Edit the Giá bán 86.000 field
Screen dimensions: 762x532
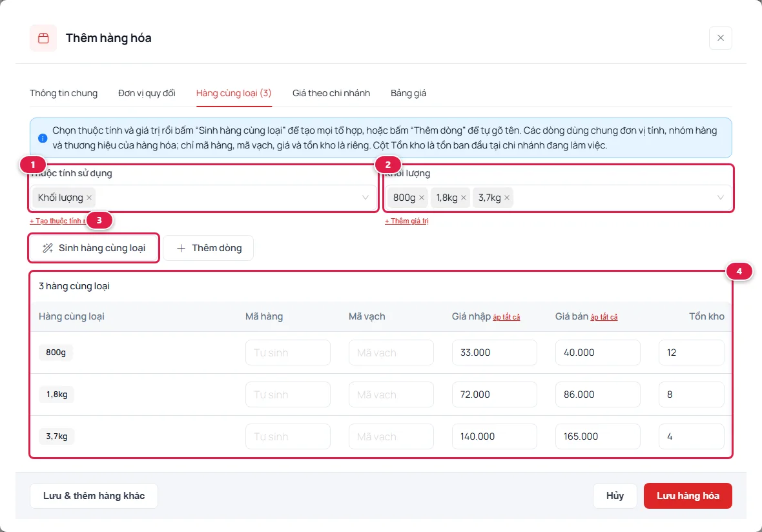click(598, 394)
